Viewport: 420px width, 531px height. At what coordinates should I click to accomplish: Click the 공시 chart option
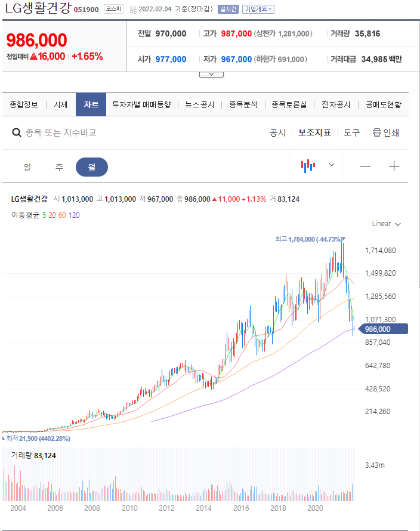278,132
